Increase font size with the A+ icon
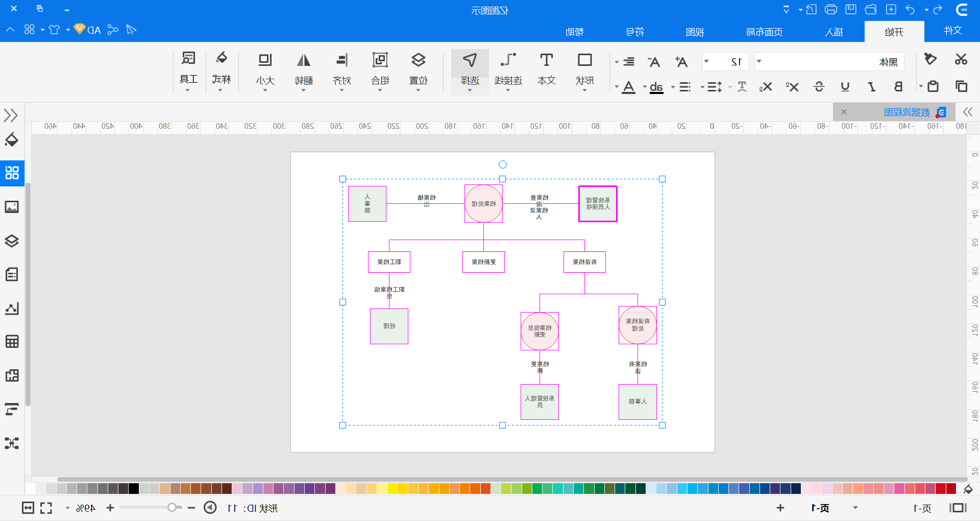The image size is (980, 521). [681, 62]
